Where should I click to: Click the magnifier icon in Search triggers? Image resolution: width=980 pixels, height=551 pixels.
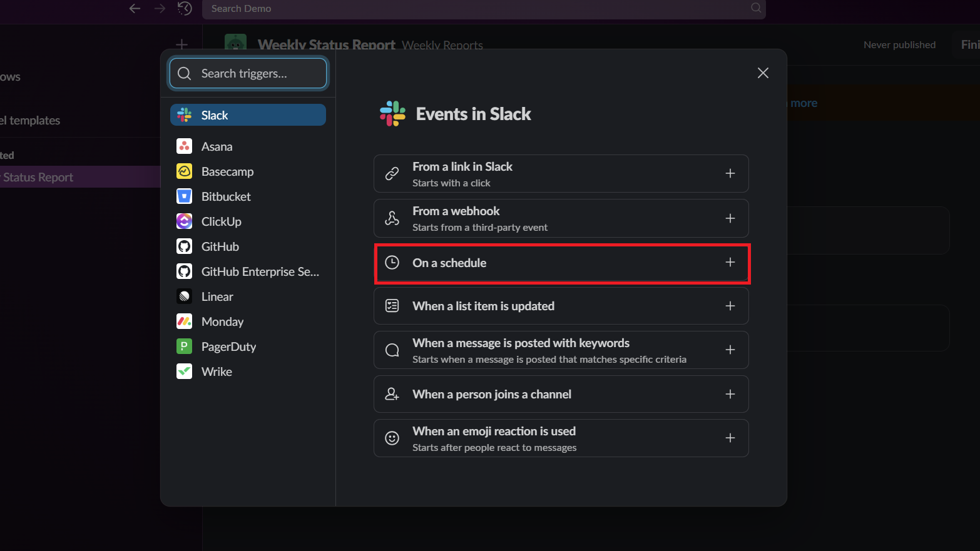(x=184, y=74)
